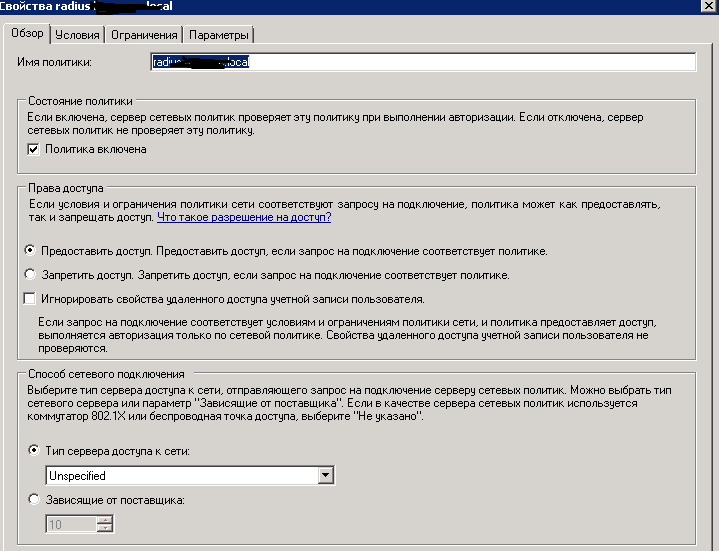Viewport: 719px width, 551px height.
Task: Open the Ограничения tab
Action: (144, 35)
